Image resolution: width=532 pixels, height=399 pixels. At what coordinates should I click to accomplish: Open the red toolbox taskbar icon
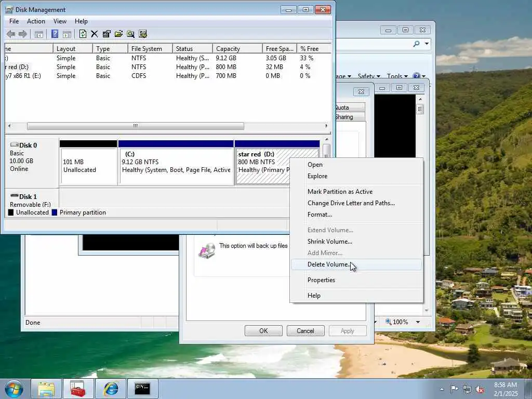[78, 389]
